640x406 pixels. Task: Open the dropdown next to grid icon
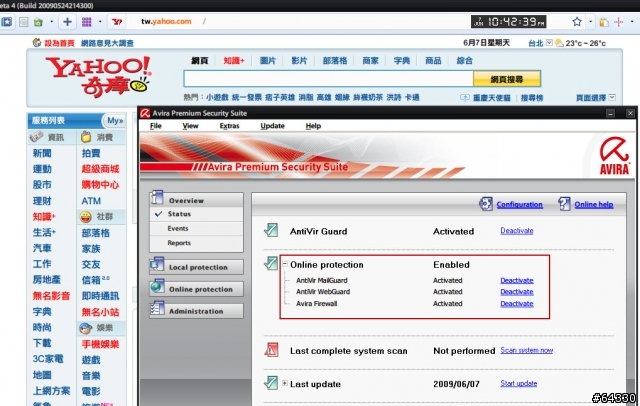100,22
